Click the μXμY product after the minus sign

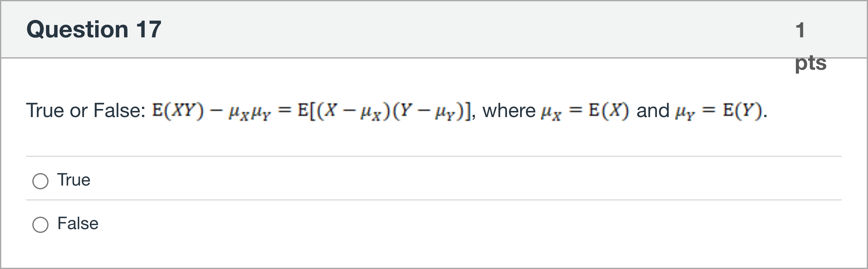pos(250,112)
